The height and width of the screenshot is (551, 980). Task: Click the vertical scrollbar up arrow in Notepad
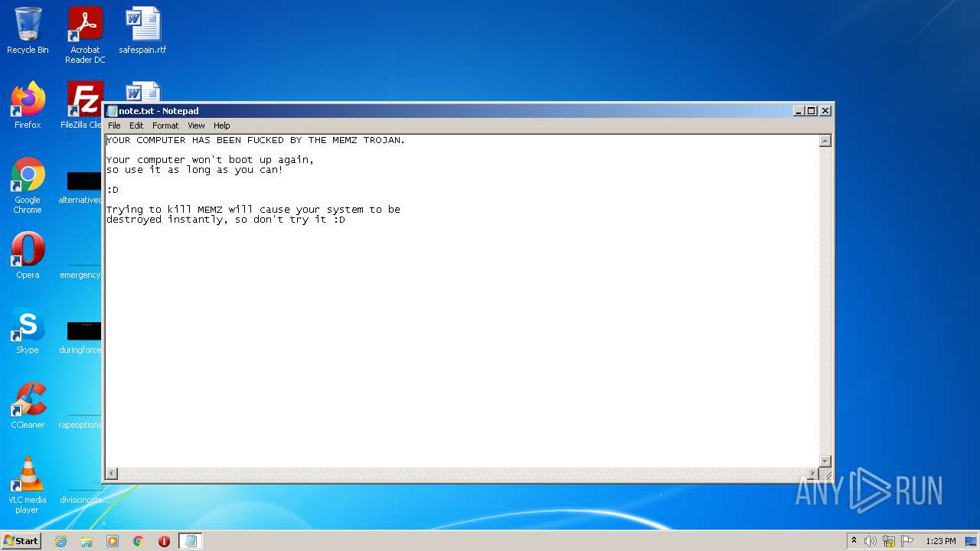(825, 141)
